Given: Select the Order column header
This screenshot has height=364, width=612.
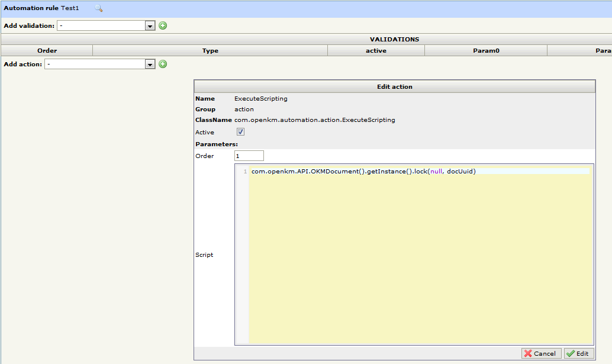Looking at the screenshot, I should (47, 51).
